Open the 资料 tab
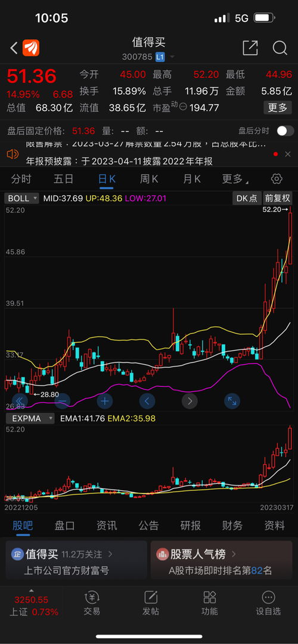This screenshot has height=644, width=298. point(274,526)
